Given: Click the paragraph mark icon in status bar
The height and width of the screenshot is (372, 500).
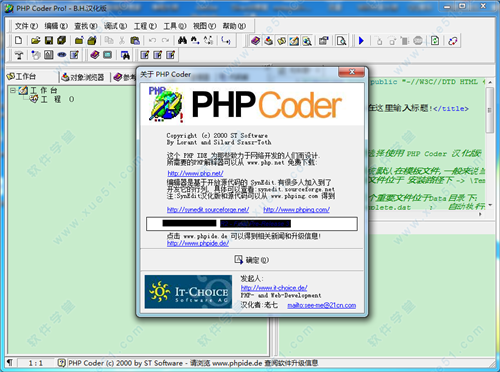Looking at the screenshot, I should click(x=10, y=362).
